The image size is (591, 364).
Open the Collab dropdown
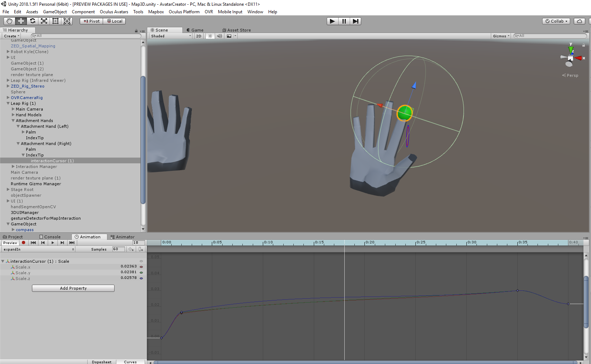556,21
